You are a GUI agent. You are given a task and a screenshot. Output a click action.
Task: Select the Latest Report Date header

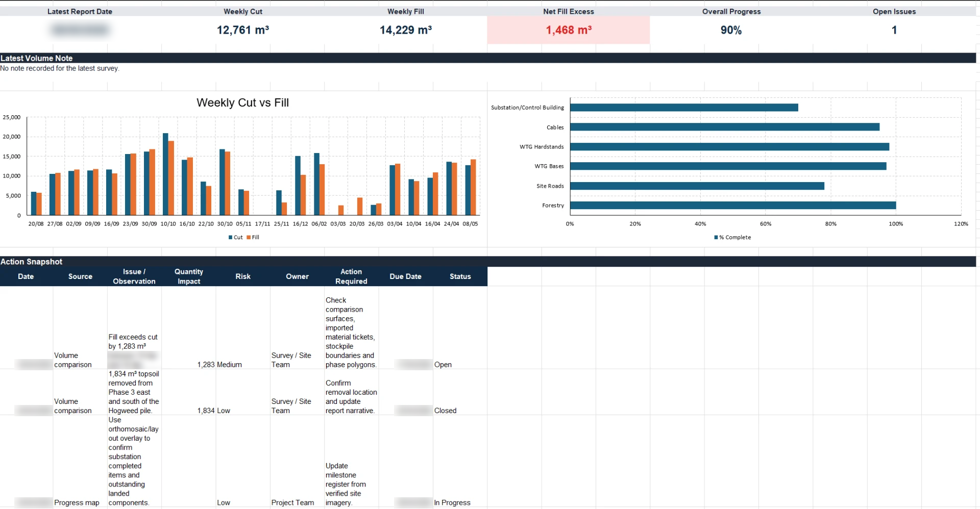click(x=80, y=11)
